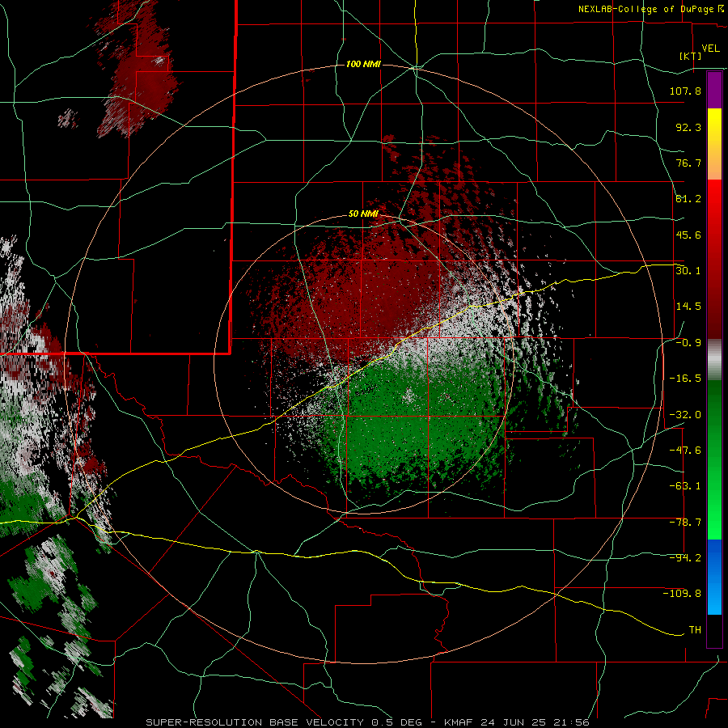Viewport: 728px width, 728px height.
Task: Select the 107.8 legend value
Action: pos(685,91)
